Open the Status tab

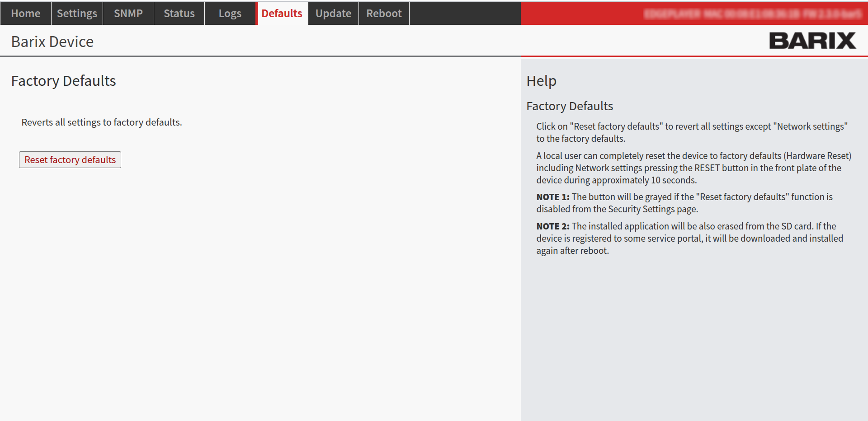(x=179, y=14)
